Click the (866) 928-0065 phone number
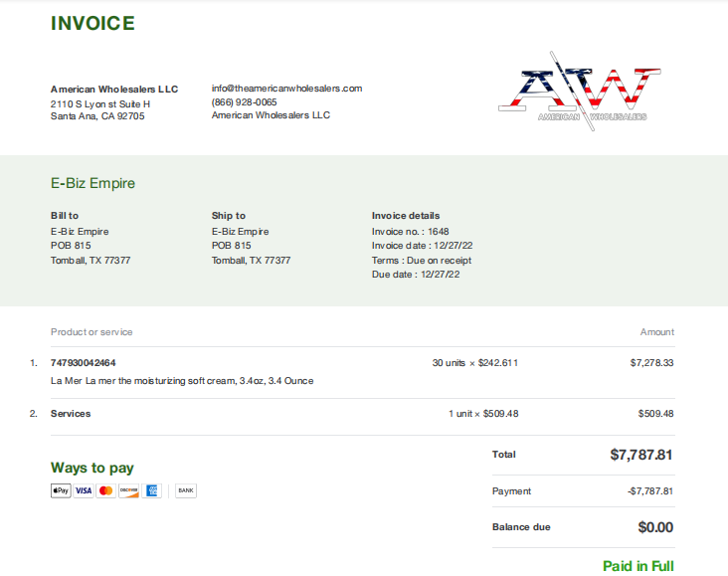728x576 pixels. coord(245,102)
